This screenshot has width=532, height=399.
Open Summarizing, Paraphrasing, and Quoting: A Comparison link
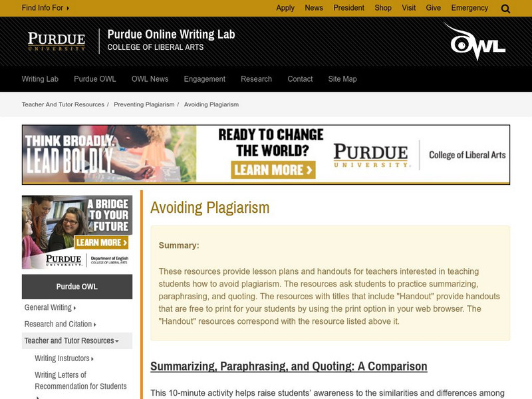point(289,366)
